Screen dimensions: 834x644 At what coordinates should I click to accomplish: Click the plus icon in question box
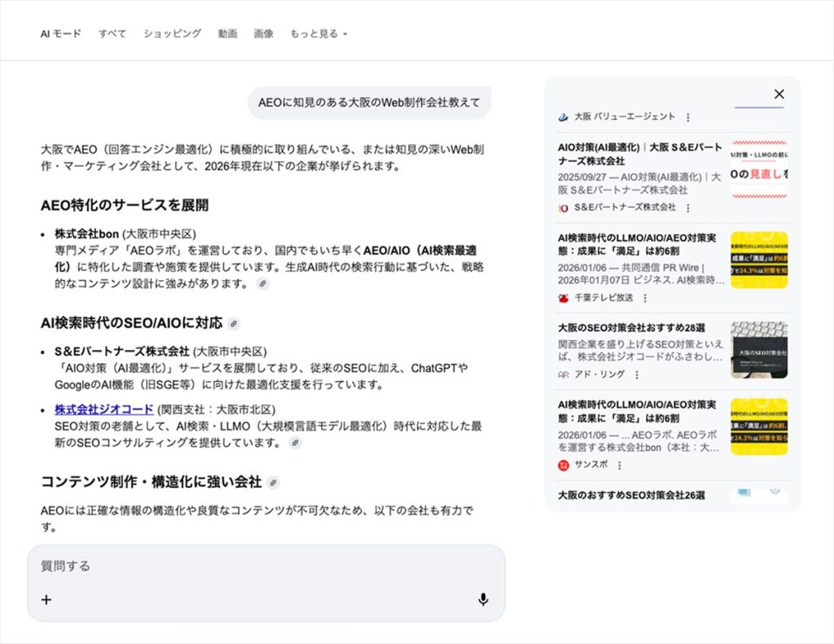(x=46, y=600)
